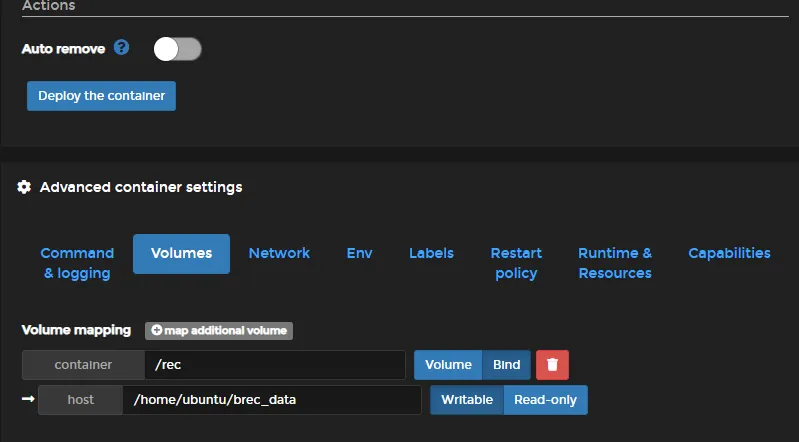Delete the volume mapping with trash icon
This screenshot has width=799, height=442.
click(x=552, y=365)
